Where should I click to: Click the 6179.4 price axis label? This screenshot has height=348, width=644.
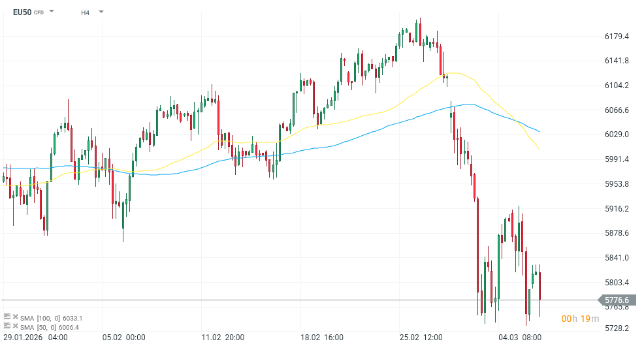pos(617,37)
